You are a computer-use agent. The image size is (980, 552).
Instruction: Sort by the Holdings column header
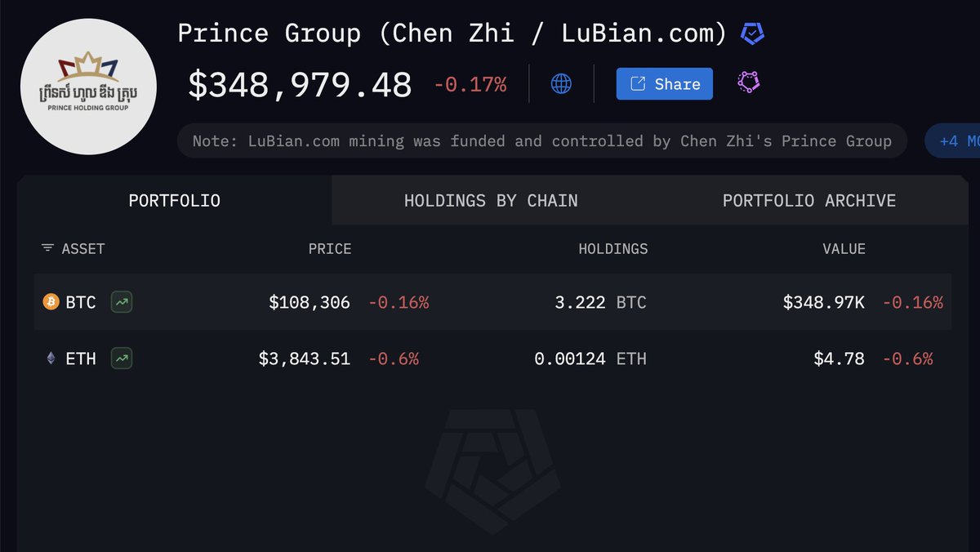coord(612,249)
